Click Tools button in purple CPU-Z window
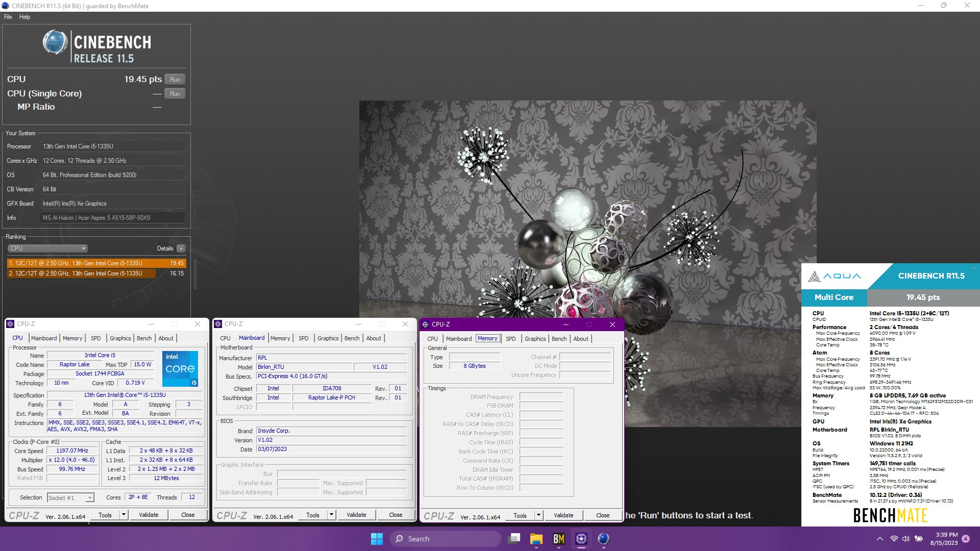 520,516
